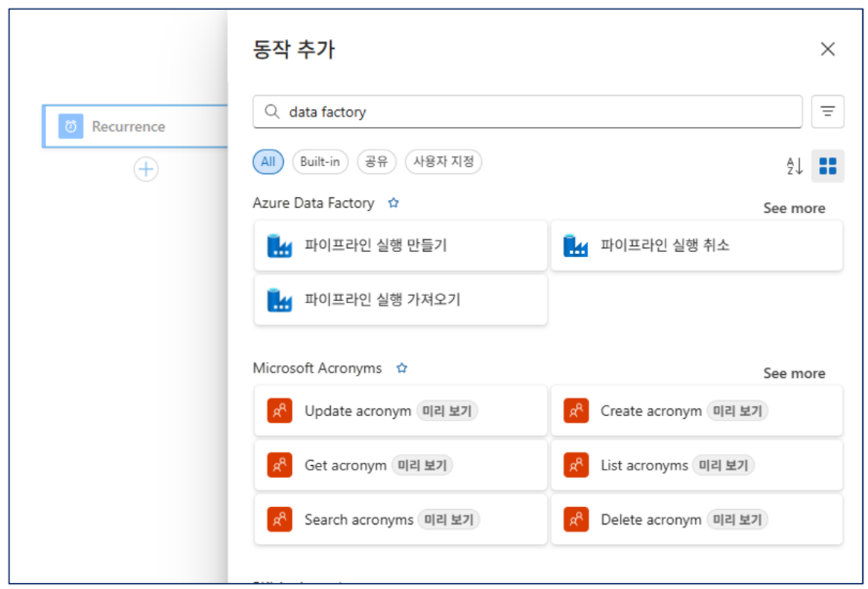Select the Delete acronym action

697,520
